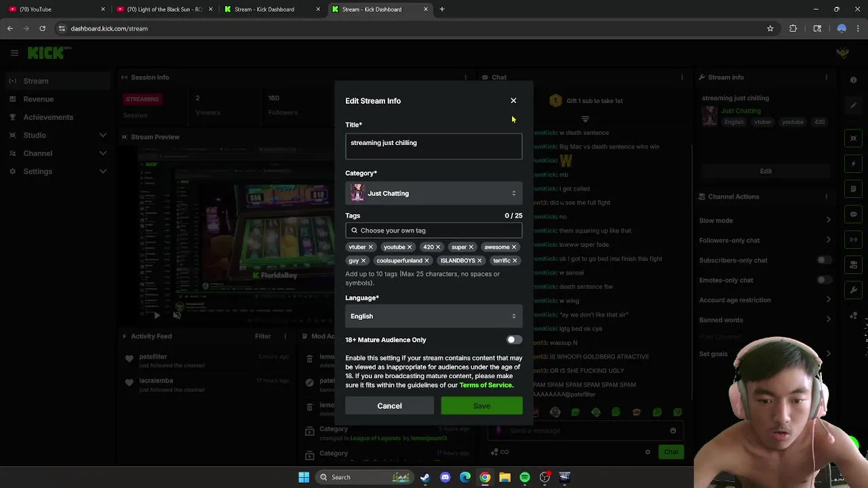
Task: Remove the terrific tag
Action: [x=515, y=261]
